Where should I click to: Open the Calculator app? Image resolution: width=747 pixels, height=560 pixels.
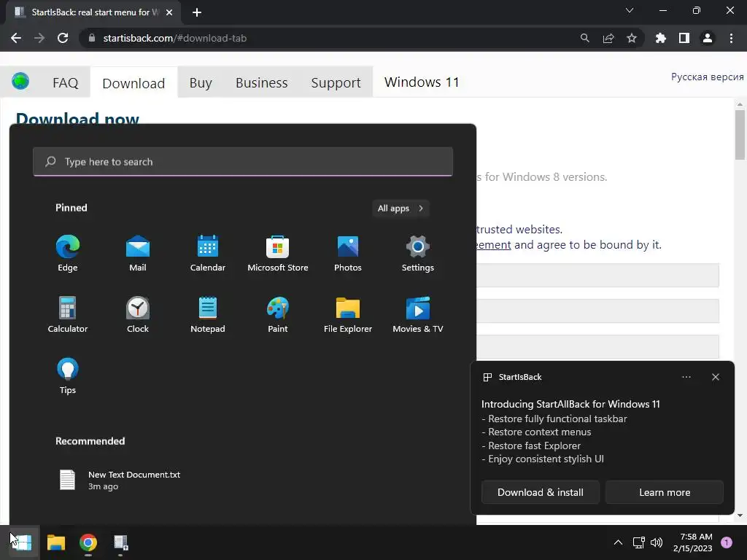[x=68, y=314]
